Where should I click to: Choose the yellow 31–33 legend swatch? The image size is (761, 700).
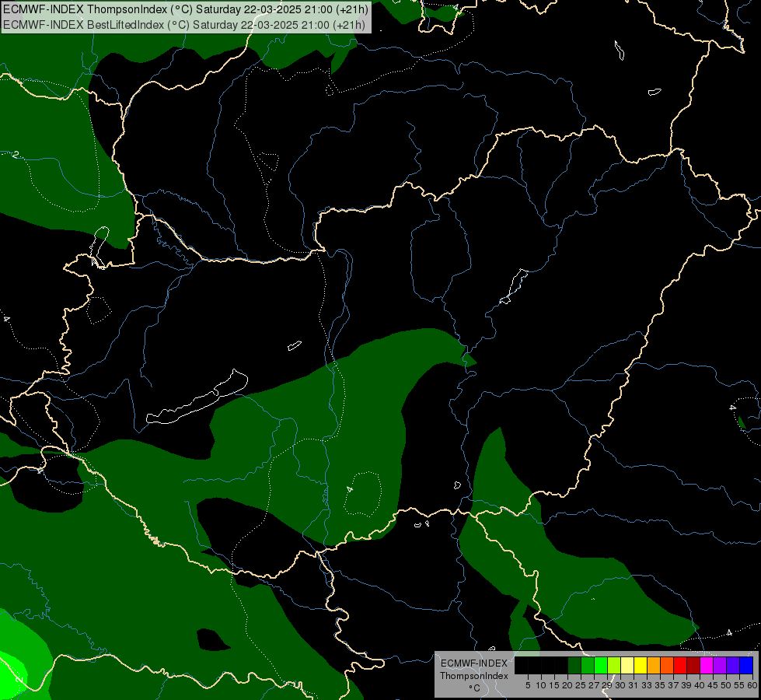pyautogui.click(x=641, y=665)
